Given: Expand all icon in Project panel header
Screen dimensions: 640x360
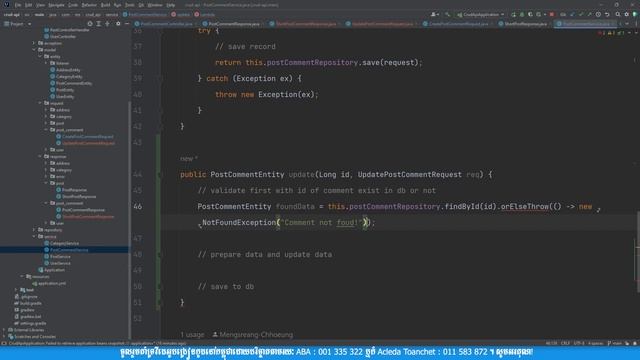Looking at the screenshot, I should (x=99, y=24).
